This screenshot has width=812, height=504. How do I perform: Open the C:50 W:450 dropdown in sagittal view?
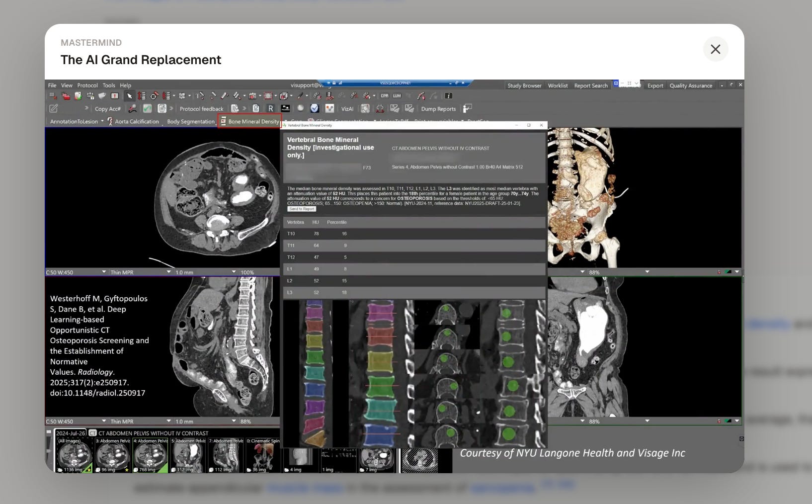104,421
